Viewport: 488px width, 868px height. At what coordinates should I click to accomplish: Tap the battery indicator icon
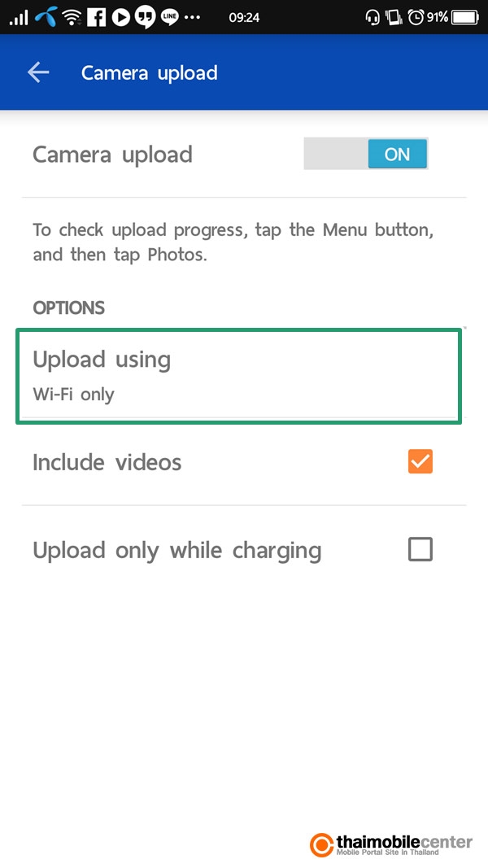coord(465,17)
